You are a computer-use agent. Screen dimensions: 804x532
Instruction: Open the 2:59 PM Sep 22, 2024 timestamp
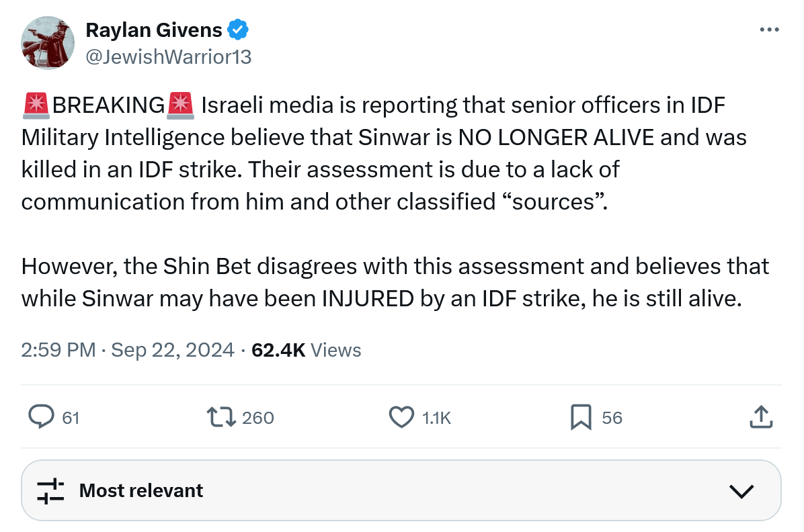pos(128,350)
